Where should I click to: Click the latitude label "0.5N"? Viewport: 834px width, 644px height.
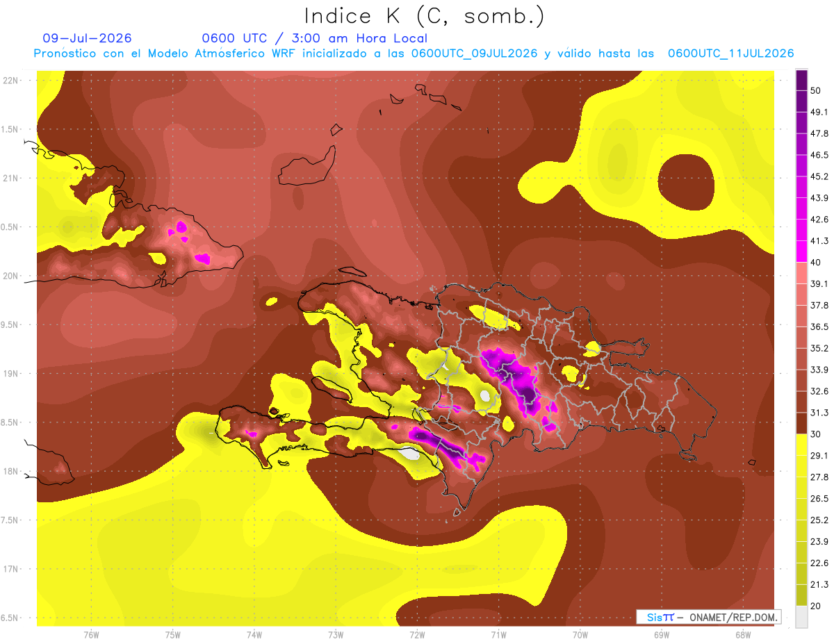[10, 227]
